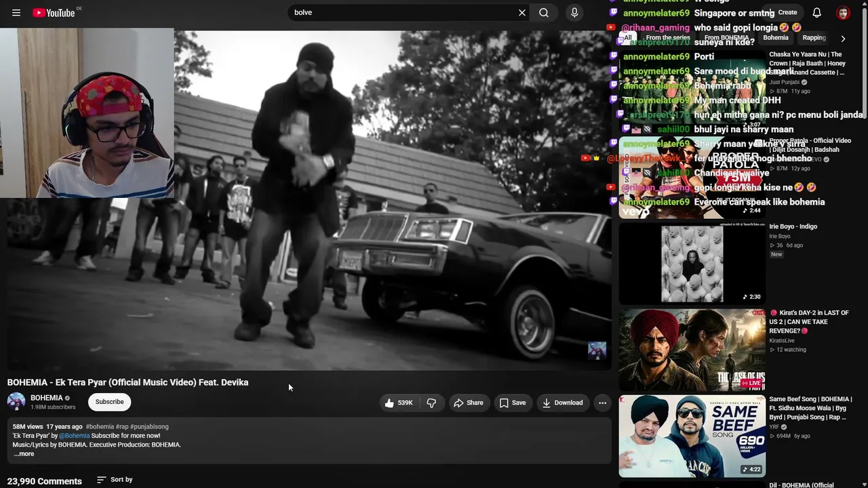Dislike the video with thumbs down

(x=431, y=403)
